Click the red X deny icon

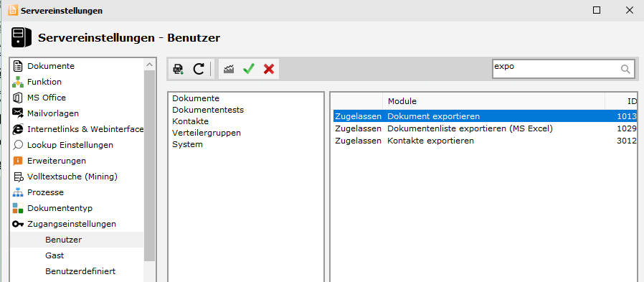tap(269, 69)
